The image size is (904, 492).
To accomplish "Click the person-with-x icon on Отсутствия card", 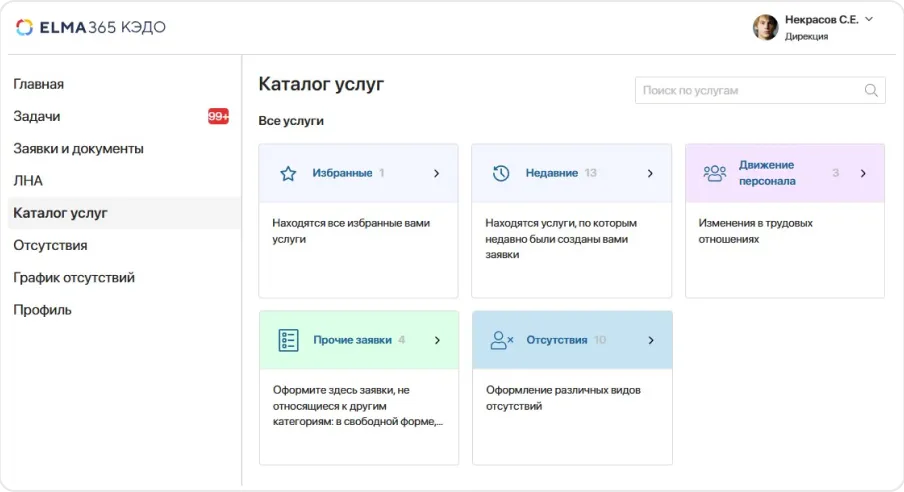I will click(x=501, y=340).
